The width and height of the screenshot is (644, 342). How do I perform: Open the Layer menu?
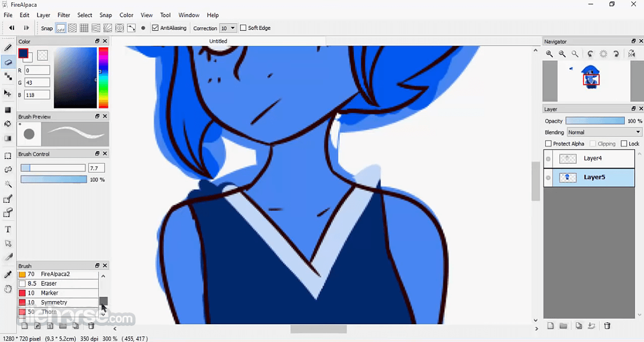coord(43,15)
